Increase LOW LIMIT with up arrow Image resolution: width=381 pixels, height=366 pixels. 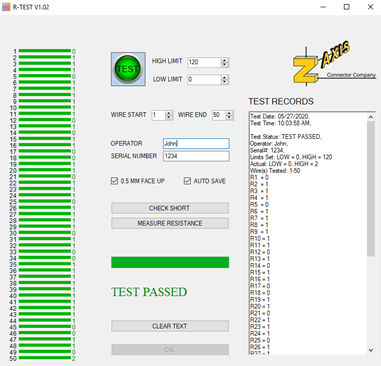(225, 77)
